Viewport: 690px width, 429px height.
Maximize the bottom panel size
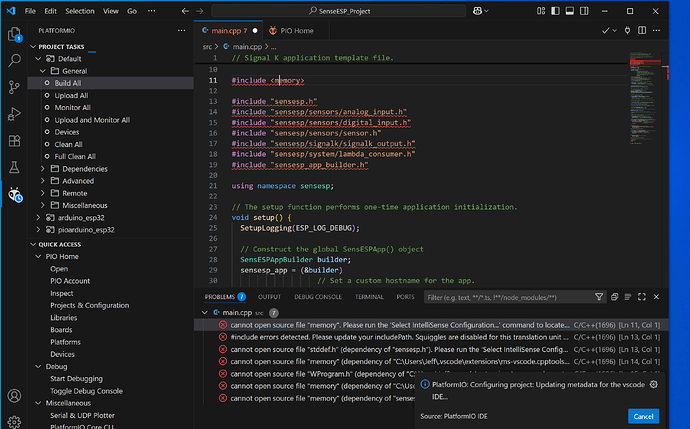642,297
